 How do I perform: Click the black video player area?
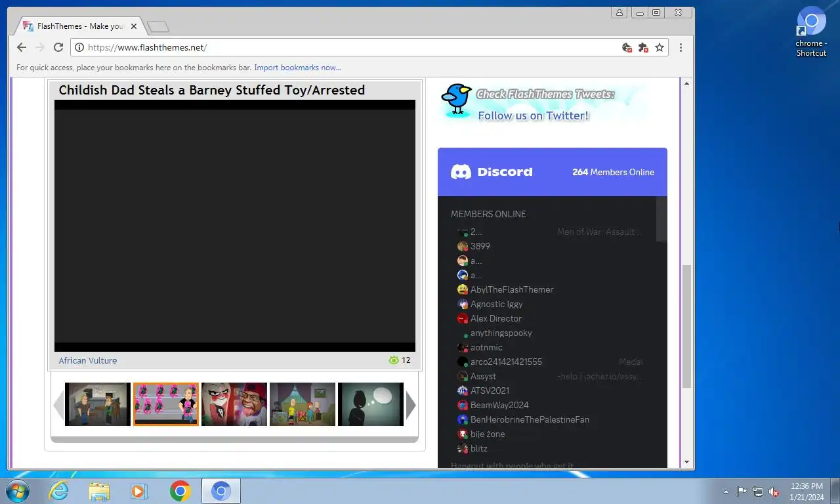(x=235, y=226)
